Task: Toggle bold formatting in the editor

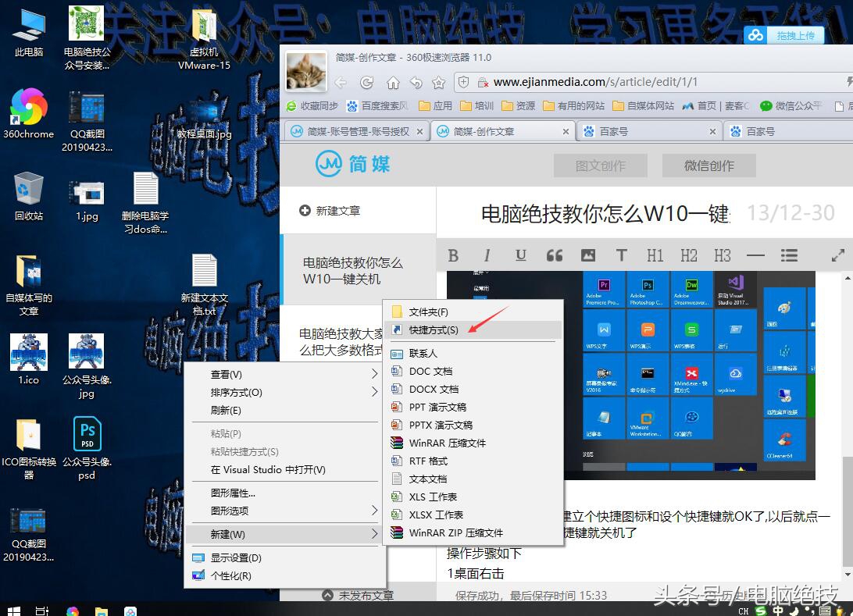Action: click(x=453, y=255)
